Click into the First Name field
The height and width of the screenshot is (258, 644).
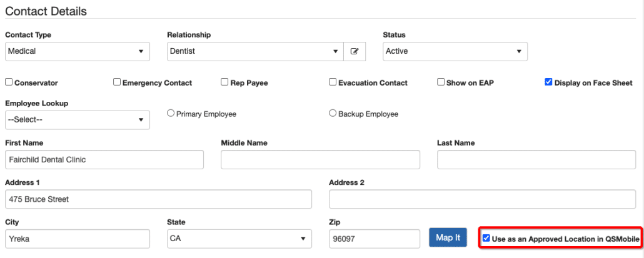pos(104,160)
